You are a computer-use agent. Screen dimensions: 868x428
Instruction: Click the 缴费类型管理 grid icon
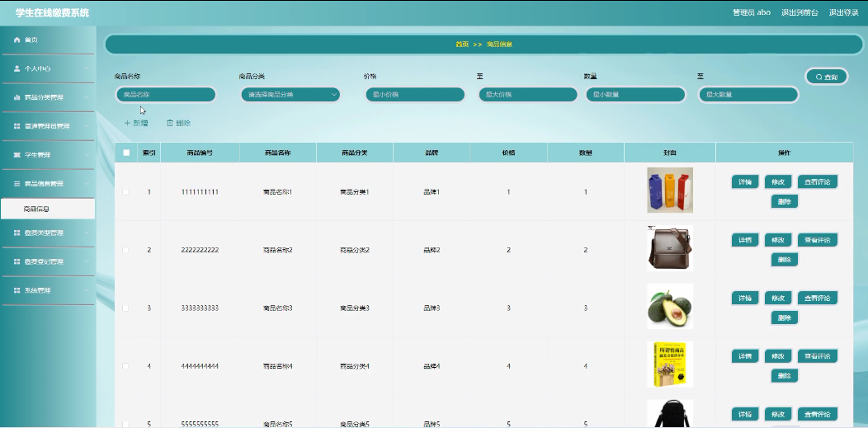point(17,233)
